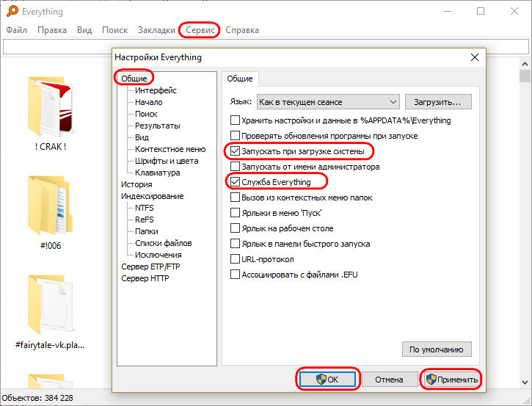Viewport: 532px width, 406px height.
Task: Click the Объектов: 384 228 status text
Action: 37,398
